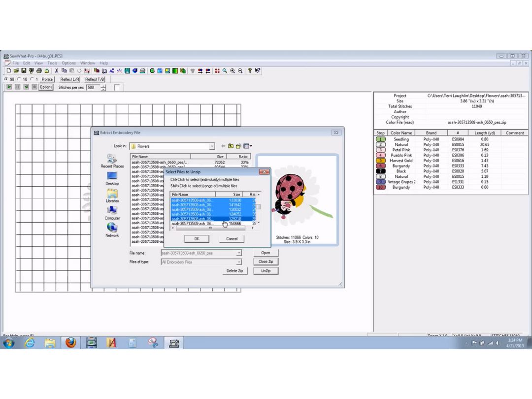Open Firefox from the Windows taskbar

pyautogui.click(x=70, y=343)
